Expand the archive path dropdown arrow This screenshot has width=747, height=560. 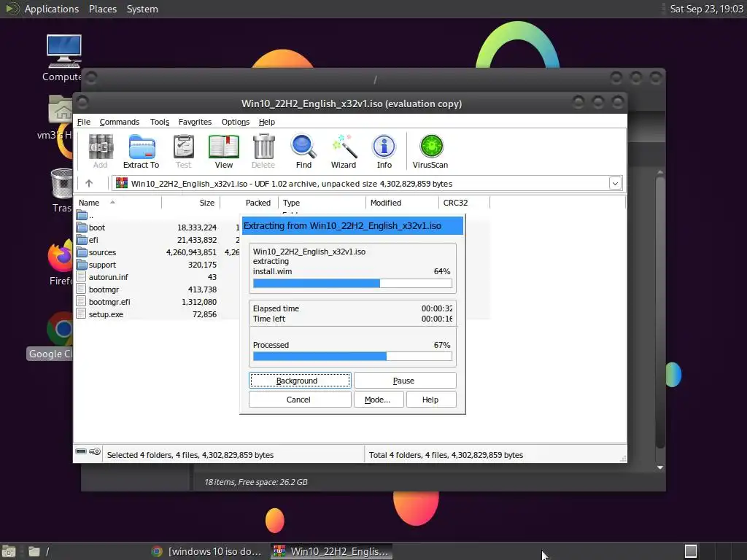(615, 183)
